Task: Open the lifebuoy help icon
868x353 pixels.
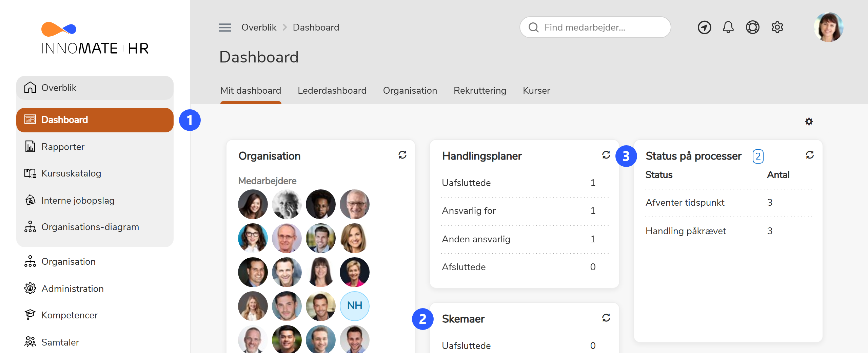Action: pos(752,27)
